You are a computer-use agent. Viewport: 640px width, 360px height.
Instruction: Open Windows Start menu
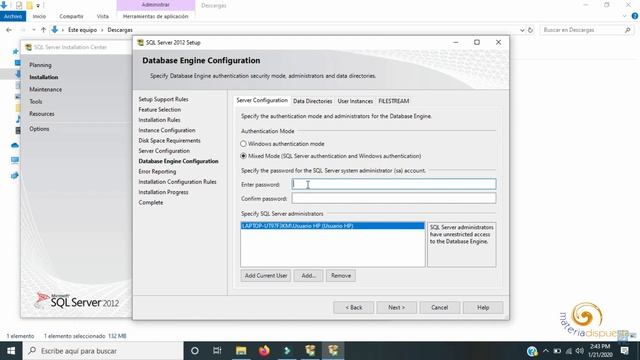[11, 351]
